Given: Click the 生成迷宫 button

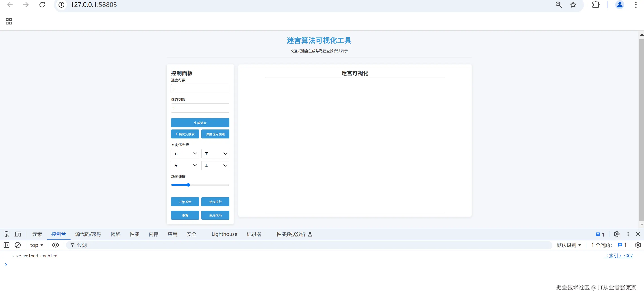Looking at the screenshot, I should (x=200, y=123).
